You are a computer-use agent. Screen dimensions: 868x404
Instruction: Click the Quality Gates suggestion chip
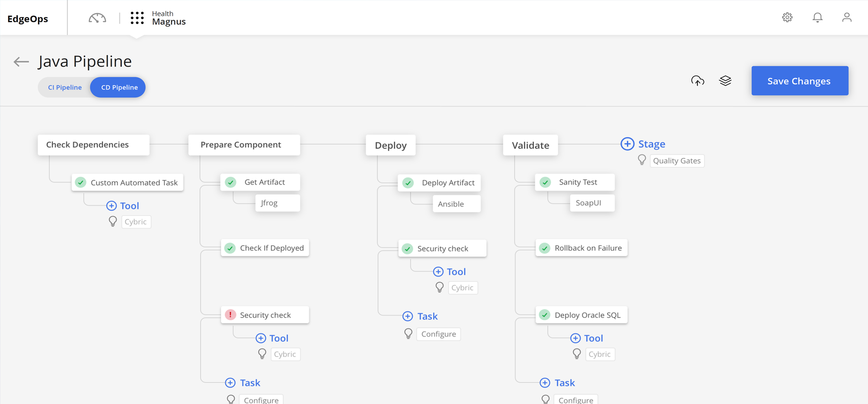click(x=677, y=161)
